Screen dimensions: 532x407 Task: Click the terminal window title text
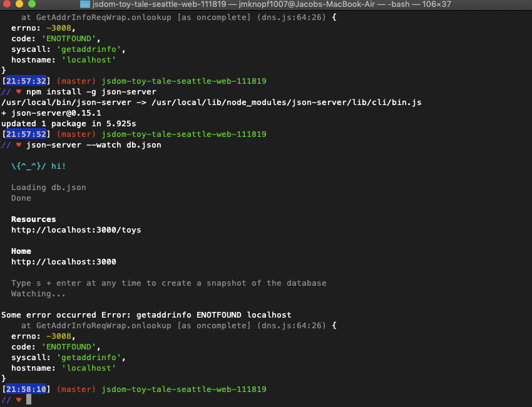(272, 4)
